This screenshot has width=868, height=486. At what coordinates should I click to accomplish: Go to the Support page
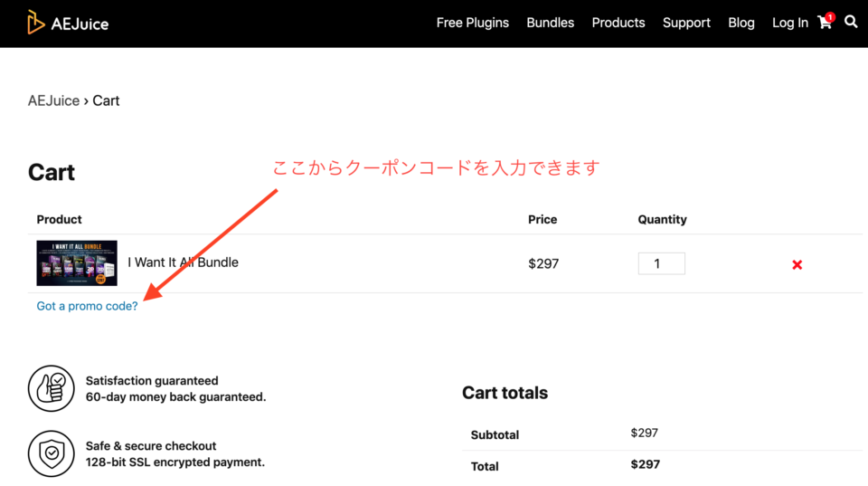pyautogui.click(x=686, y=23)
